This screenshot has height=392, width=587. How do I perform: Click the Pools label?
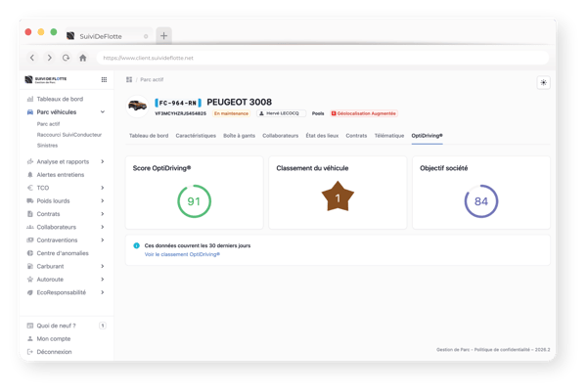[x=318, y=113]
